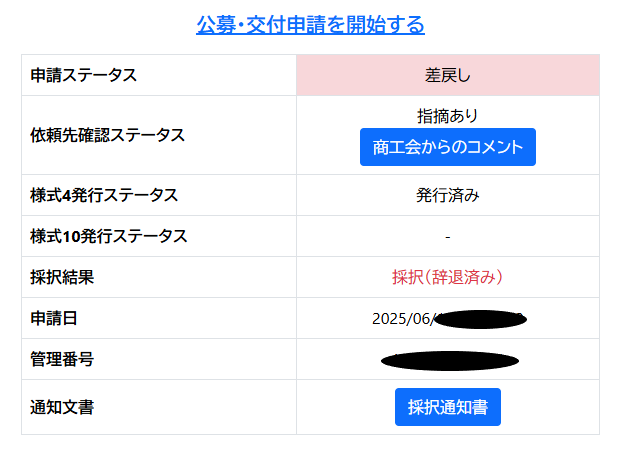Click the 発行済み status value
This screenshot has width=632, height=450.
(x=447, y=195)
